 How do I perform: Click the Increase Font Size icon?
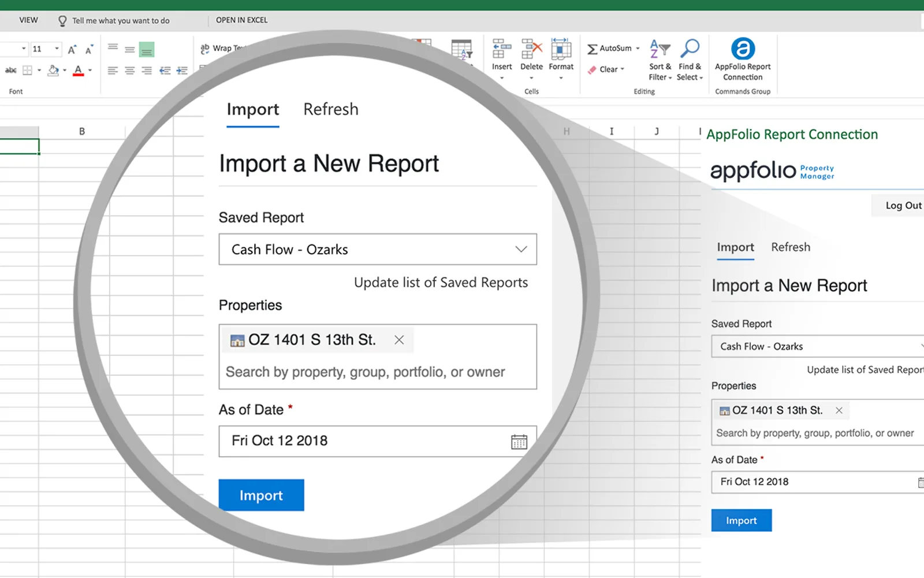pyautogui.click(x=72, y=50)
